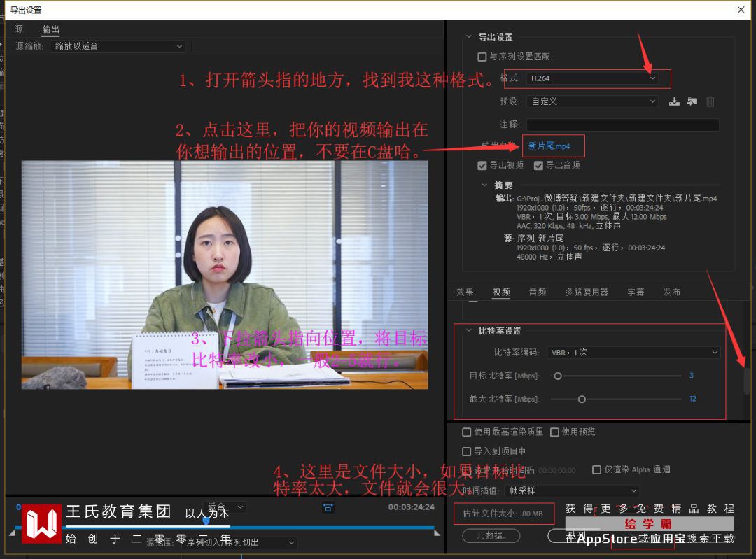Open the 发布 tab
Image resolution: width=756 pixels, height=559 pixels.
pos(671,292)
